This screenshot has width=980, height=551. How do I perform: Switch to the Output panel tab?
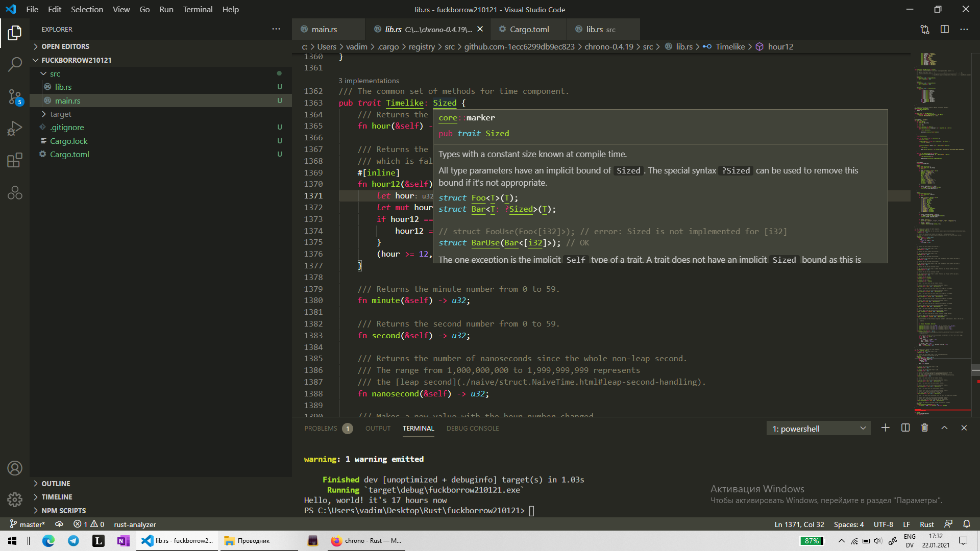coord(378,429)
